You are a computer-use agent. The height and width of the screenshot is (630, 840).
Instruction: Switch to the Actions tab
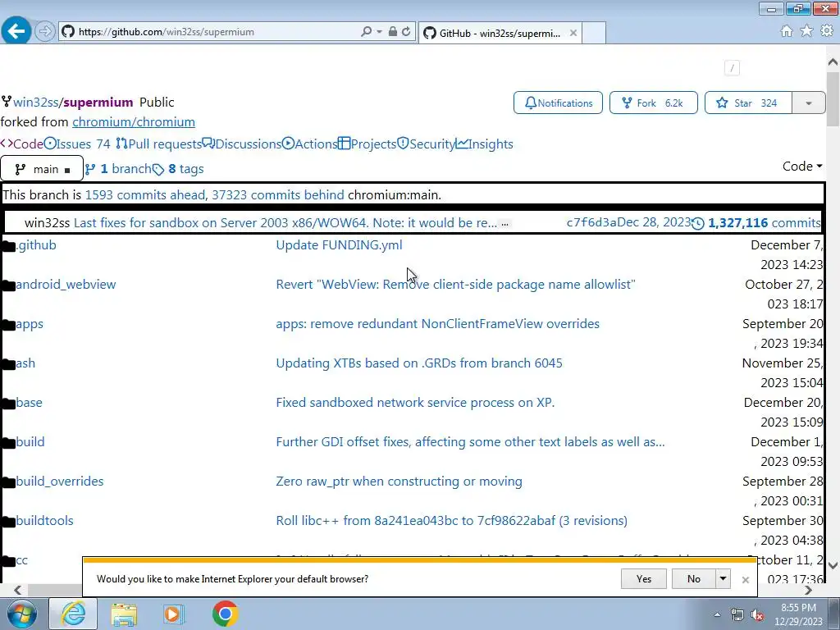click(309, 144)
